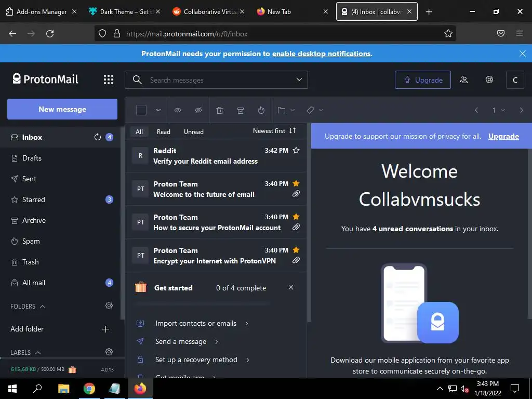The image size is (532, 399).
Task: Expand advanced search dropdown arrow
Action: 299,79
